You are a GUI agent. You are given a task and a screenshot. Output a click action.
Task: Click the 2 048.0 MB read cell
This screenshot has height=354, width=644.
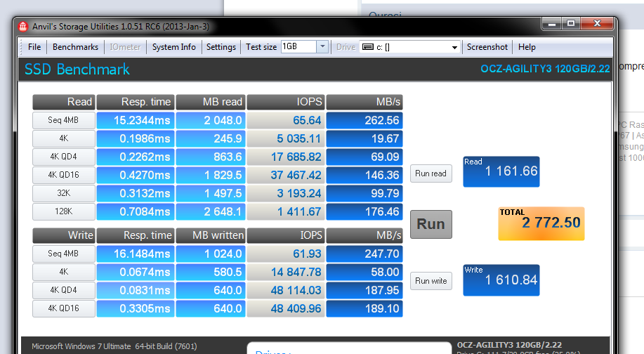point(211,120)
